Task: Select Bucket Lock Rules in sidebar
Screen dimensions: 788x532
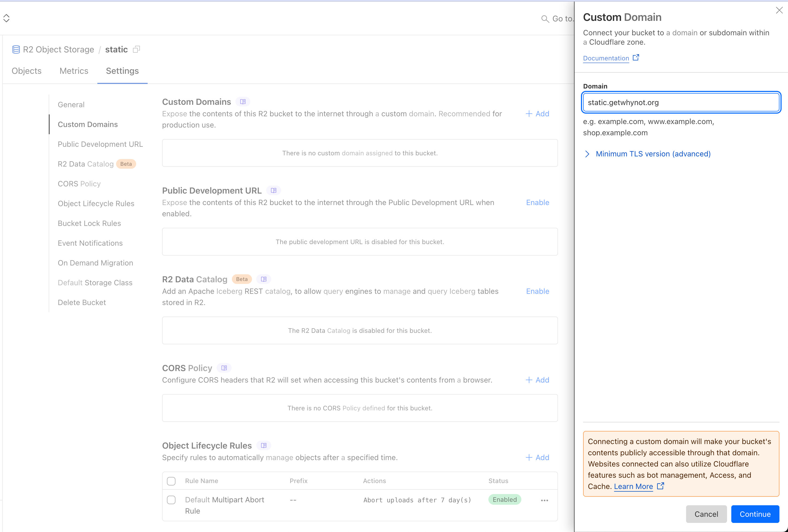Action: coord(89,223)
